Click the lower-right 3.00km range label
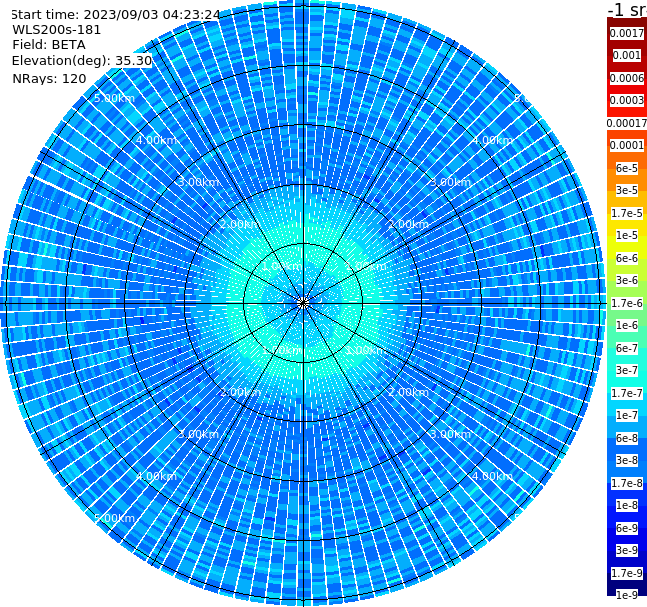Screen dimensions: 647x607 [x=451, y=434]
